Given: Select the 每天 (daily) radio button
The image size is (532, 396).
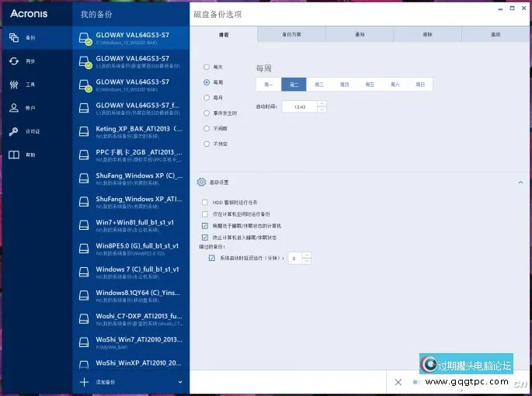Looking at the screenshot, I should (x=206, y=67).
